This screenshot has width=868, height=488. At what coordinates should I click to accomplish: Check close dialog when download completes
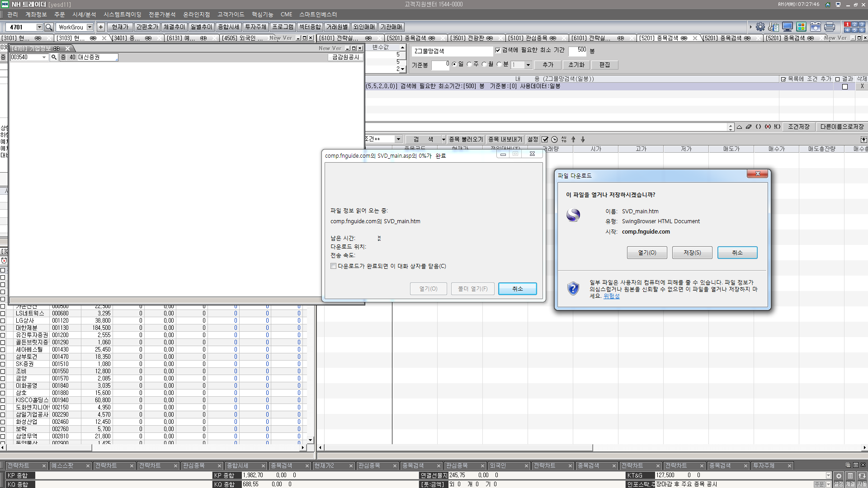pyautogui.click(x=334, y=266)
